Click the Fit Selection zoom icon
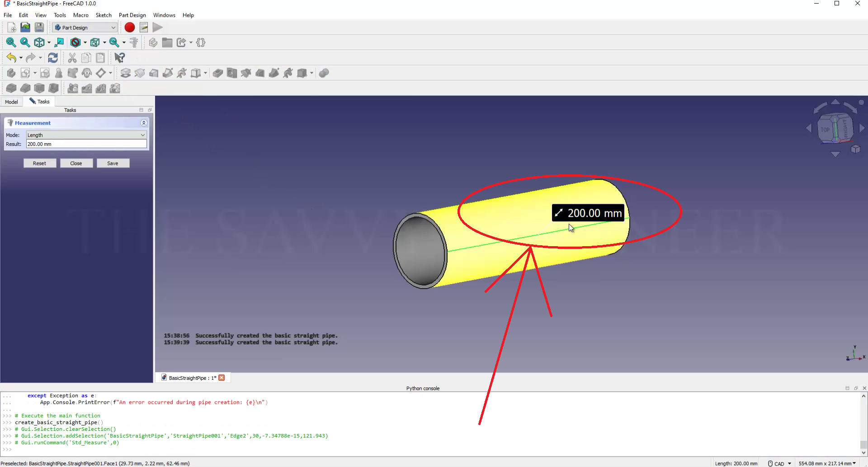This screenshot has height=467, width=868. point(25,42)
